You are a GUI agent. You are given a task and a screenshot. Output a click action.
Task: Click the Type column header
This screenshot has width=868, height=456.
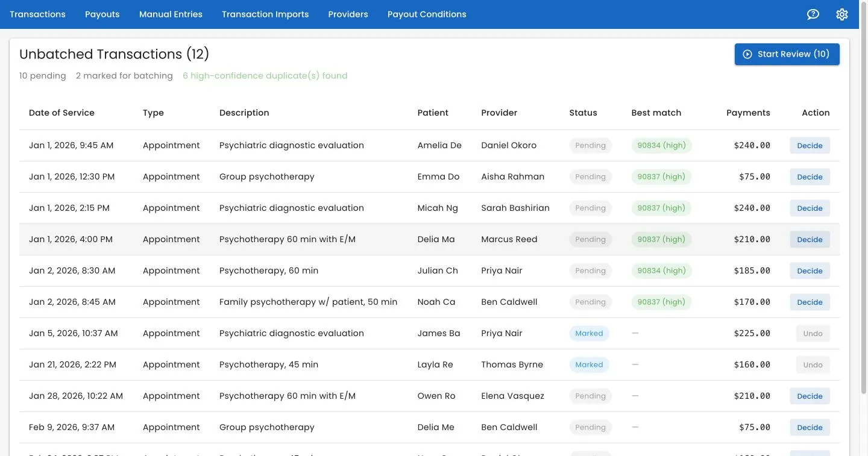pos(153,113)
